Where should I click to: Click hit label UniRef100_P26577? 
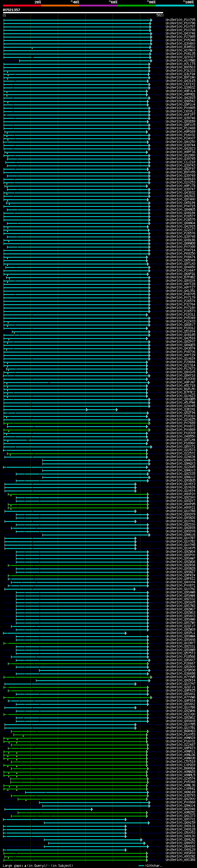point(180,216)
